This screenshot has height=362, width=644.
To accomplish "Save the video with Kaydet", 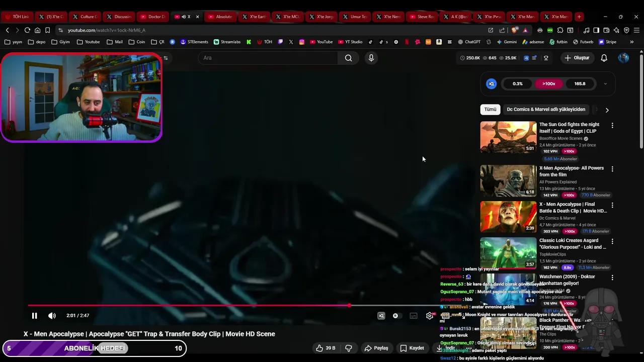I will (412, 348).
